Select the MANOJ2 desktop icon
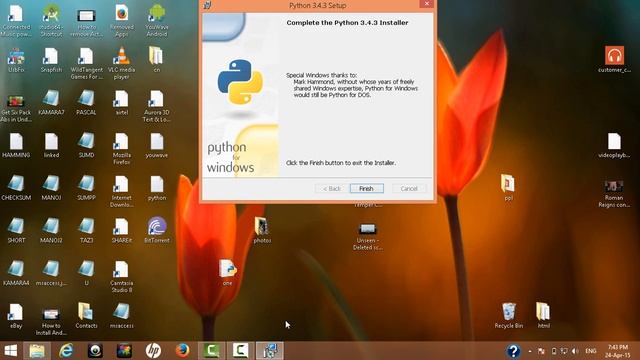 (51, 230)
